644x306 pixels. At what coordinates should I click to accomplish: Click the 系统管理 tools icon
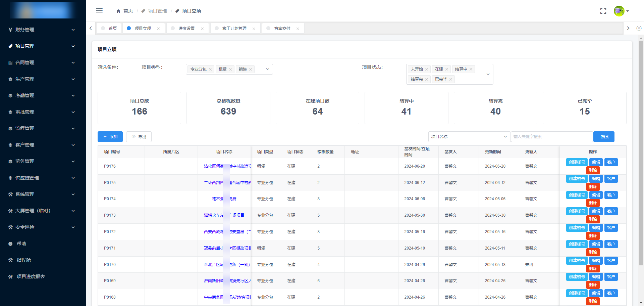[x=10, y=194]
